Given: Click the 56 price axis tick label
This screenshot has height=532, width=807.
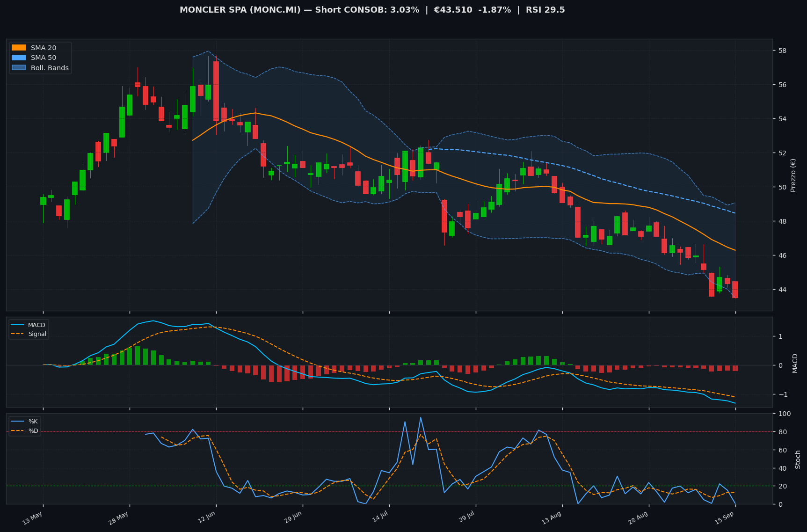Looking at the screenshot, I should click(782, 85).
